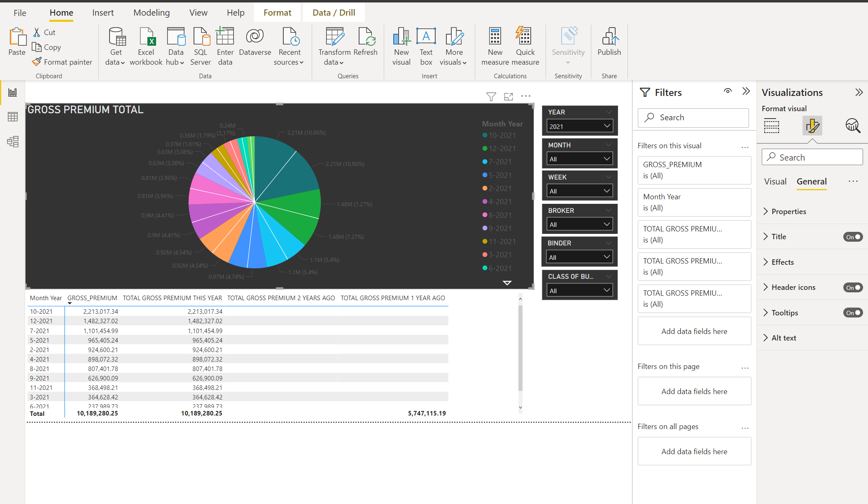Click General tab in Visualizations panel

[x=812, y=181]
